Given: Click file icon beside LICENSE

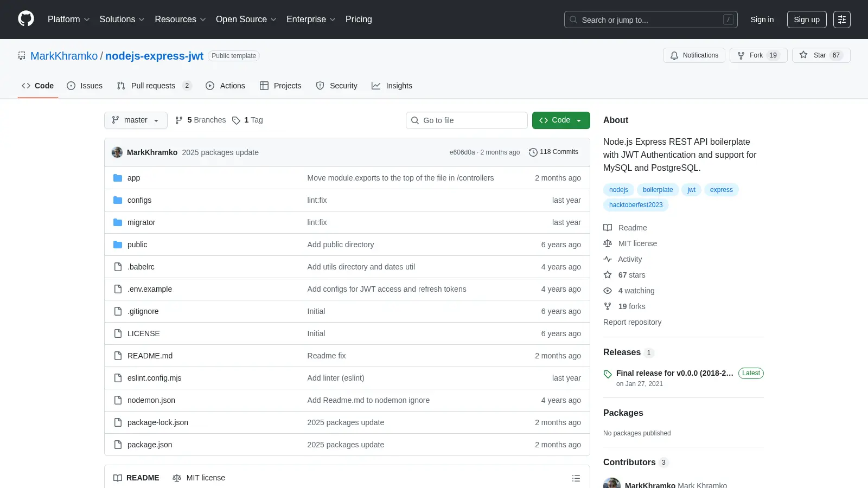Looking at the screenshot, I should click(x=118, y=333).
